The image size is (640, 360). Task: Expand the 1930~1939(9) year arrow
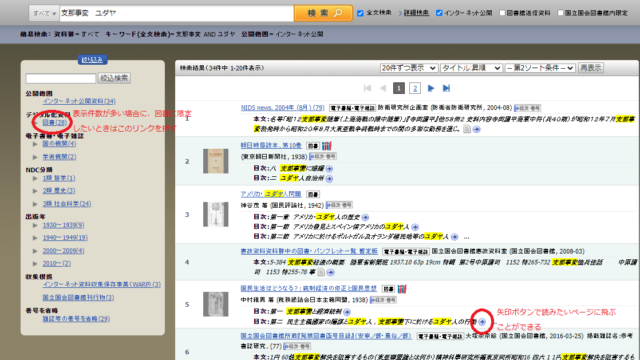pos(35,225)
